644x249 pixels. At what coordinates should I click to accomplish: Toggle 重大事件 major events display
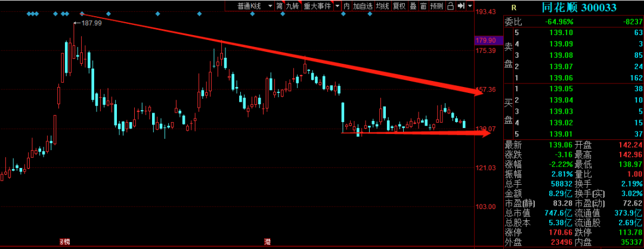317,6
